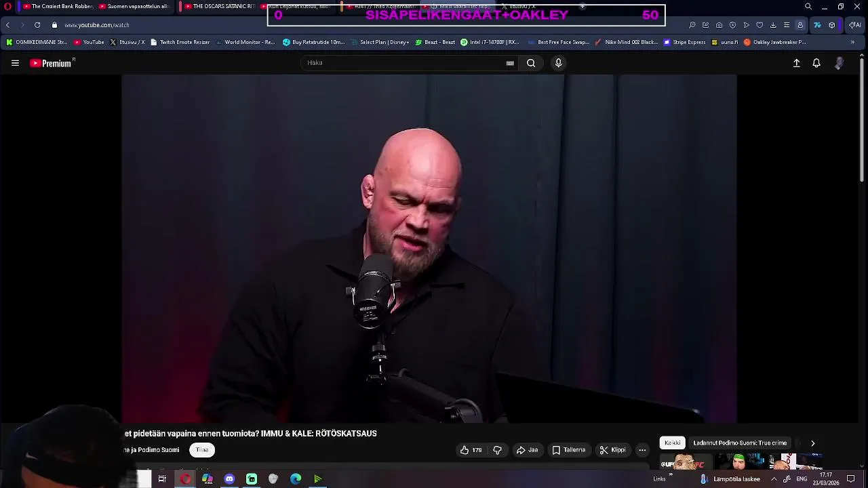Viewport: 868px width, 488px height.
Task: Bookmark page with the heart icon
Action: tap(759, 25)
